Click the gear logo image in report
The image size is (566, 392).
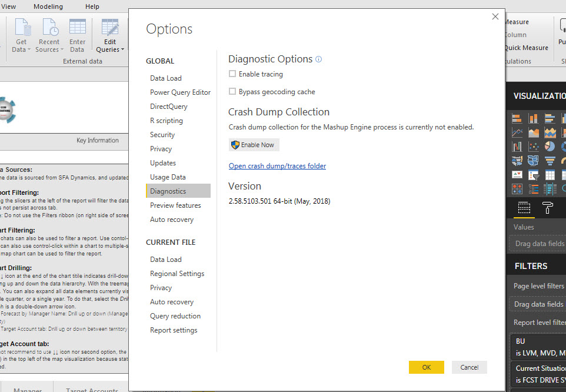click(x=7, y=110)
